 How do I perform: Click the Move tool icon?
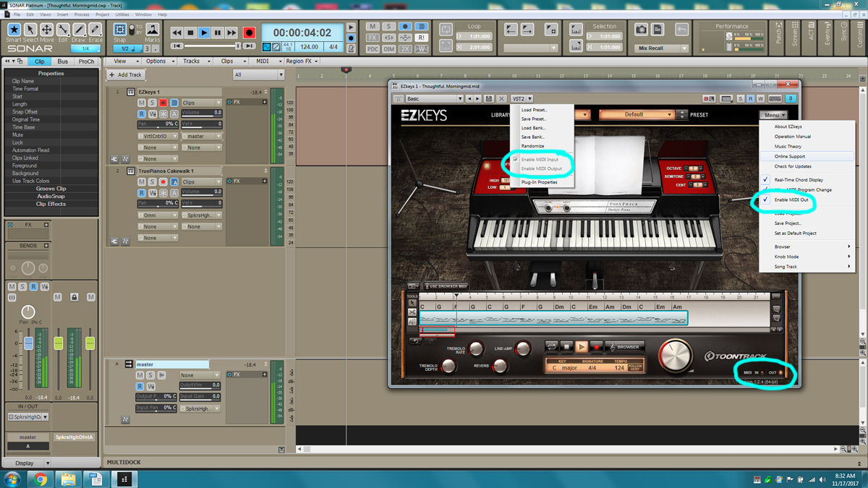point(46,32)
